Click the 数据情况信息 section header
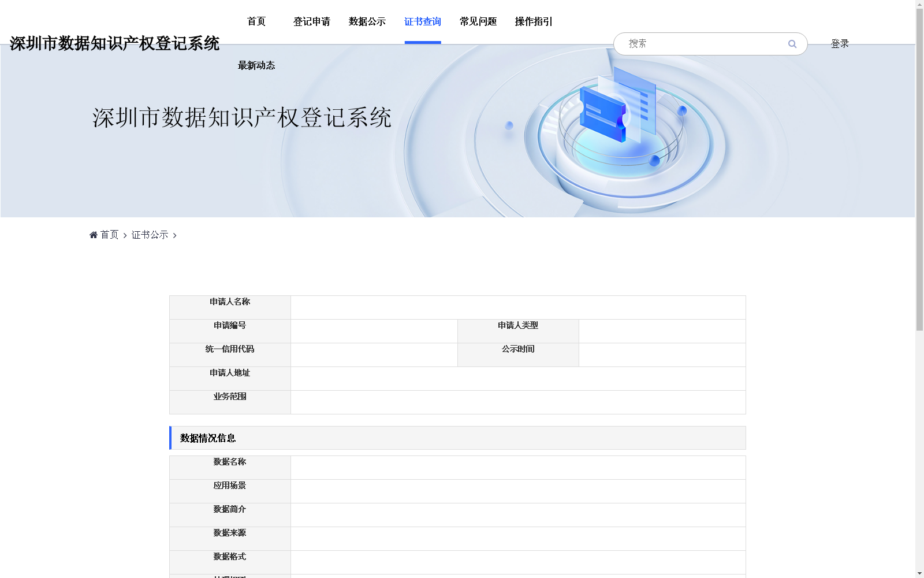 457,438
